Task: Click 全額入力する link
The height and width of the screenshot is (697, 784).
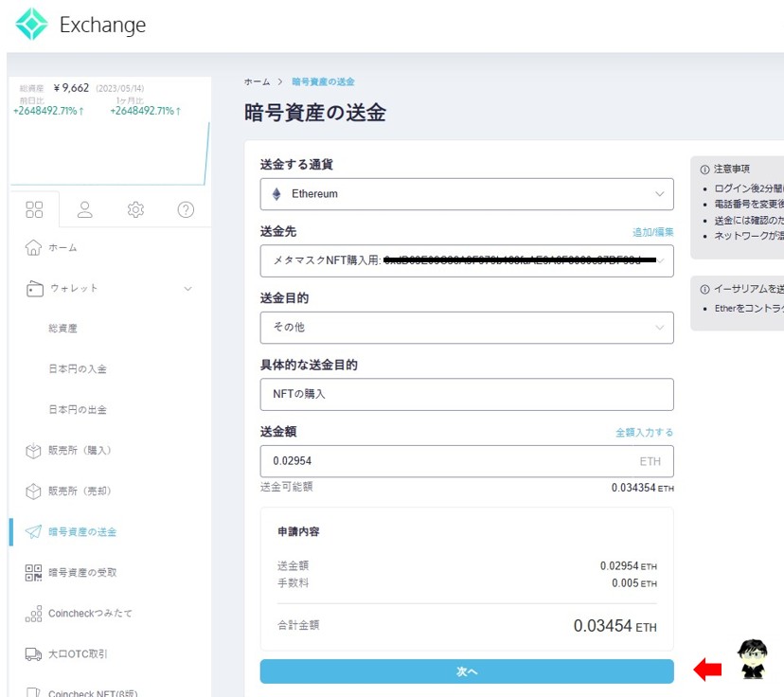Action: [645, 433]
